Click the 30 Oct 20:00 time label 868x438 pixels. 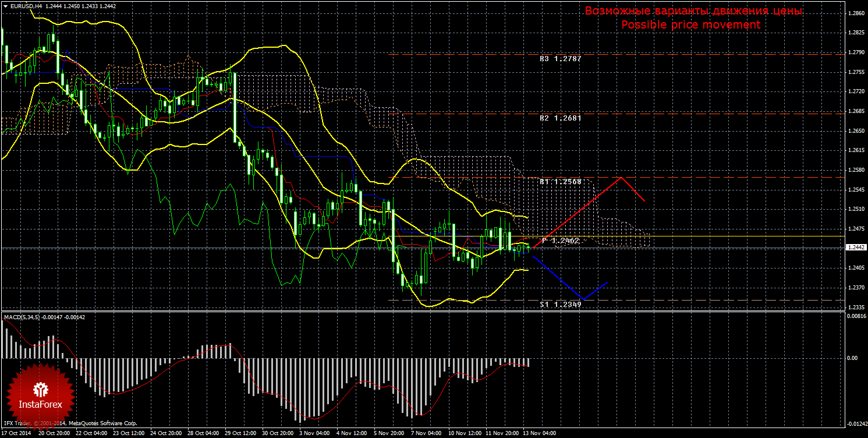(x=278, y=433)
